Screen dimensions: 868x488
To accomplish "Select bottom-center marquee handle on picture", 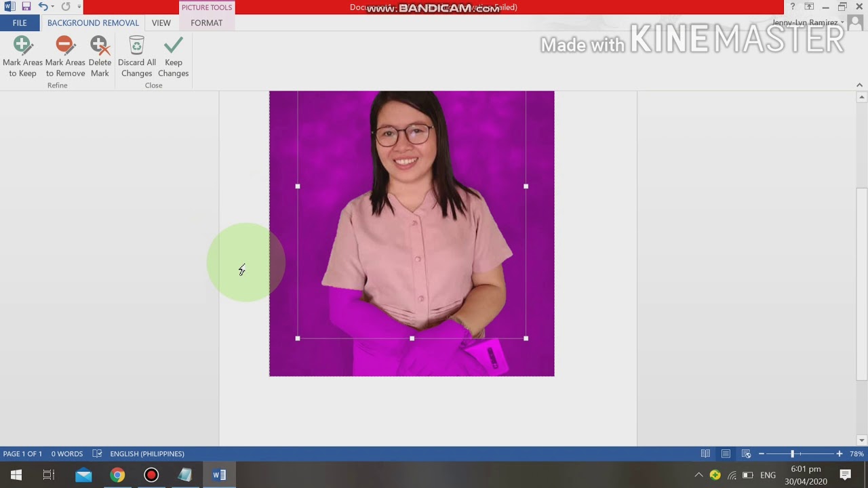I will click(412, 338).
